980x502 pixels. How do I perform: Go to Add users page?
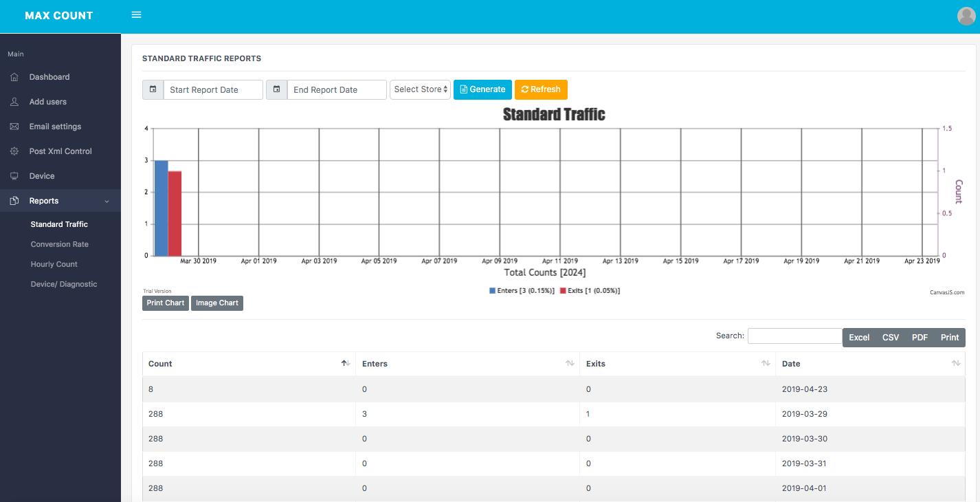48,102
